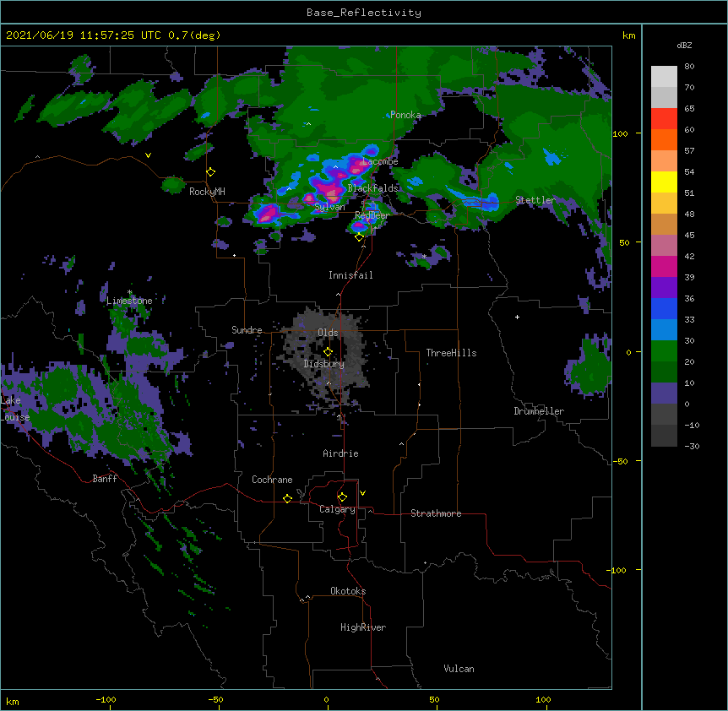Select the Drumheller city label
The height and width of the screenshot is (711, 728).
tap(539, 411)
